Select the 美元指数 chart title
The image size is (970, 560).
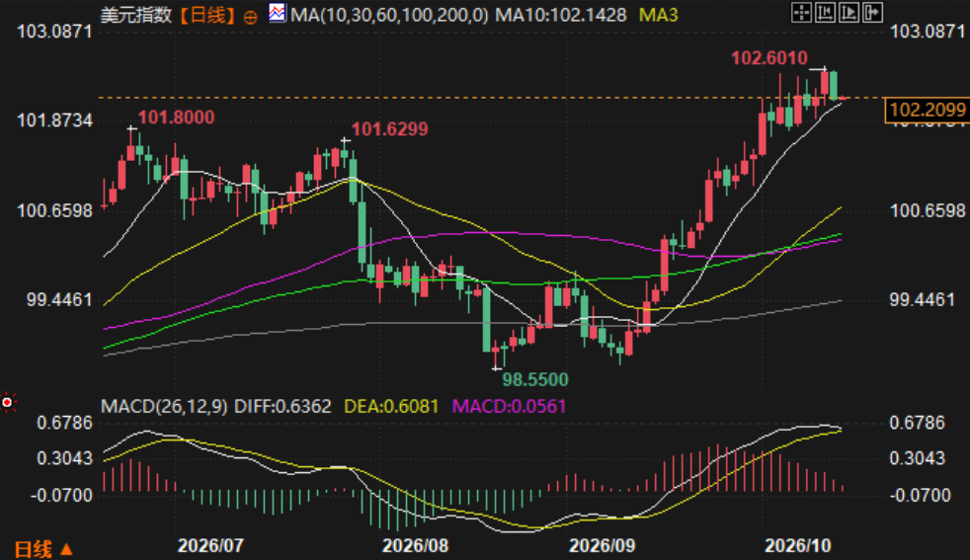tap(136, 15)
